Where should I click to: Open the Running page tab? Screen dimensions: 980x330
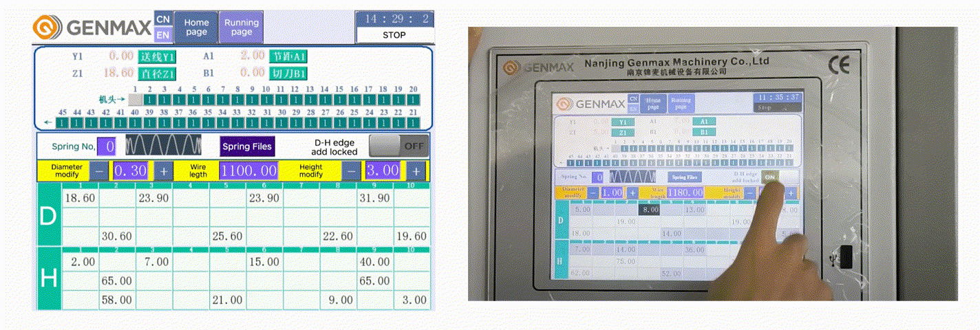click(x=242, y=27)
